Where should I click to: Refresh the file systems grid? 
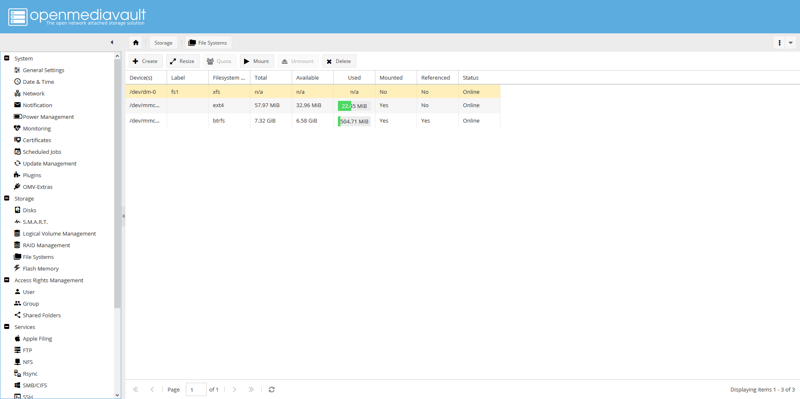271,389
